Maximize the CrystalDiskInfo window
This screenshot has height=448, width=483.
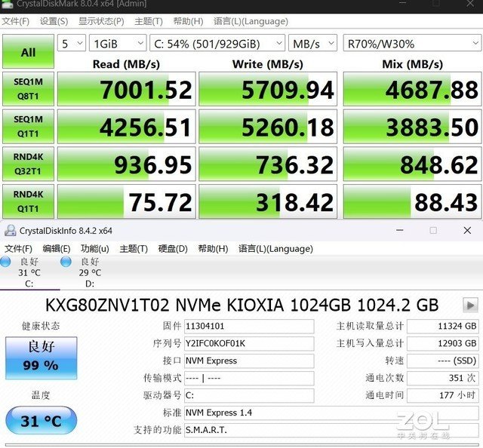point(433,230)
